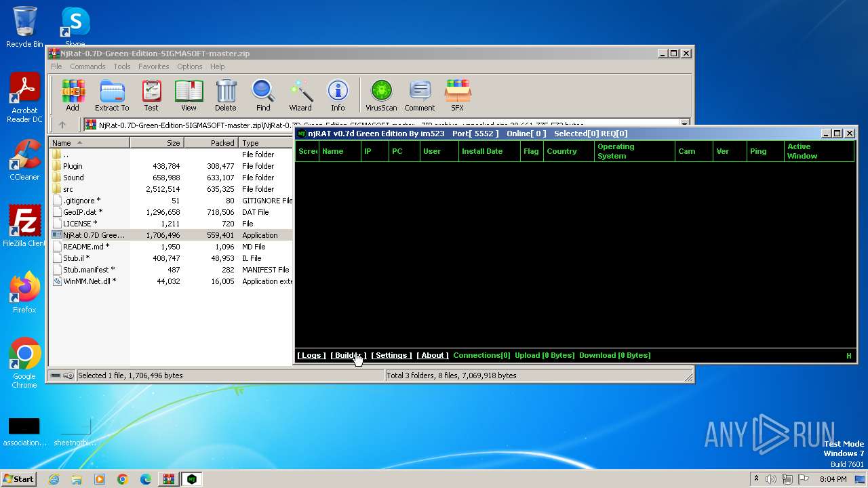The width and height of the screenshot is (868, 488).
Task: Open the Skype desktop shortcut
Action: click(75, 27)
